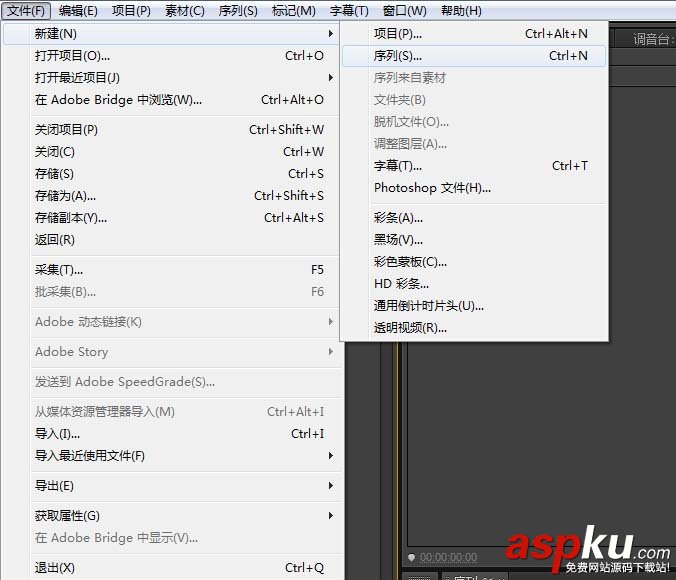The width and height of the screenshot is (676, 580).
Task: Open the 项目(P) menu in menu bar
Action: click(x=131, y=10)
